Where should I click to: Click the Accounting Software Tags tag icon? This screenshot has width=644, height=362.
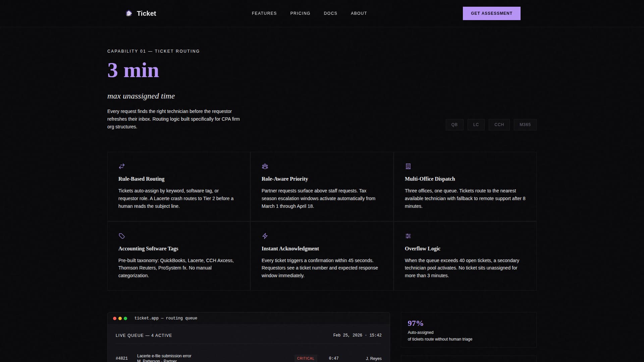click(122, 236)
